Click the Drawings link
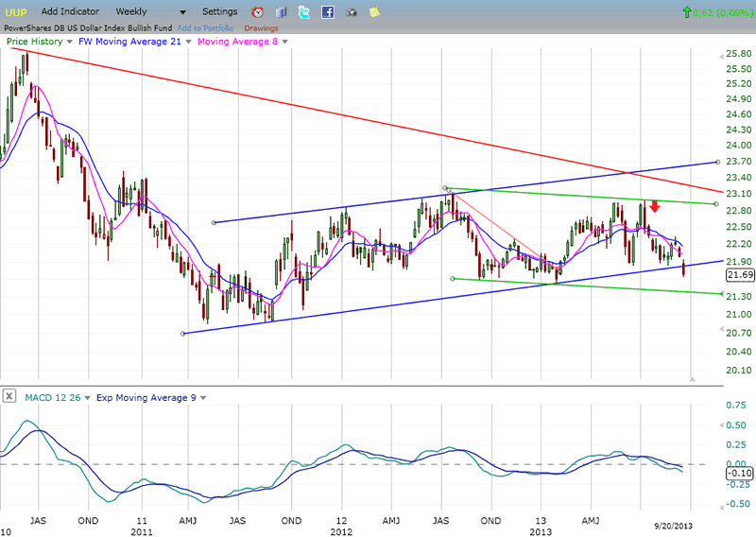The width and height of the screenshot is (756, 537). [261, 28]
